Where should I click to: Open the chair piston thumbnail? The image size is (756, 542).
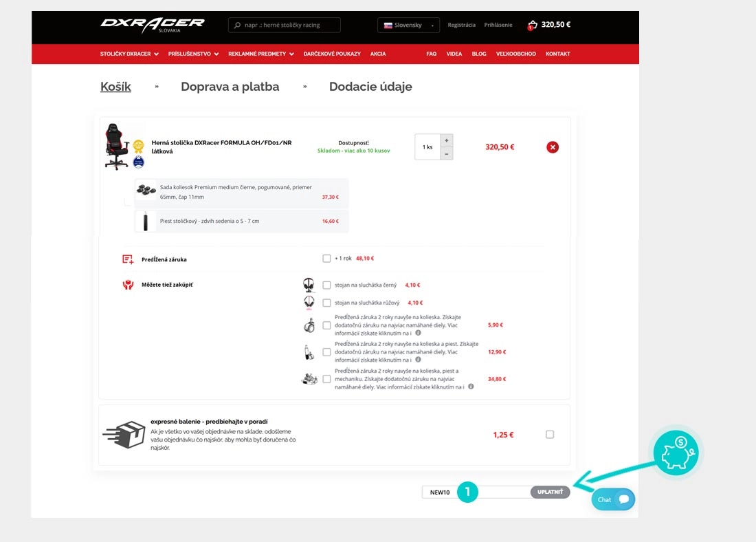(x=146, y=221)
